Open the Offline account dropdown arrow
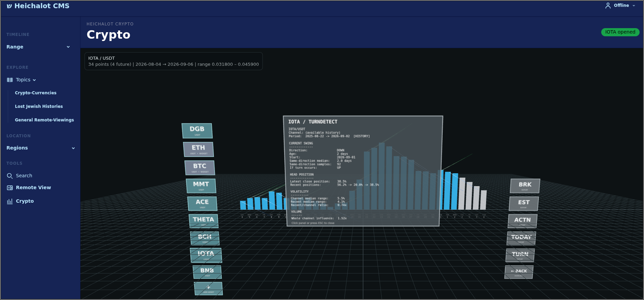 tap(634, 6)
